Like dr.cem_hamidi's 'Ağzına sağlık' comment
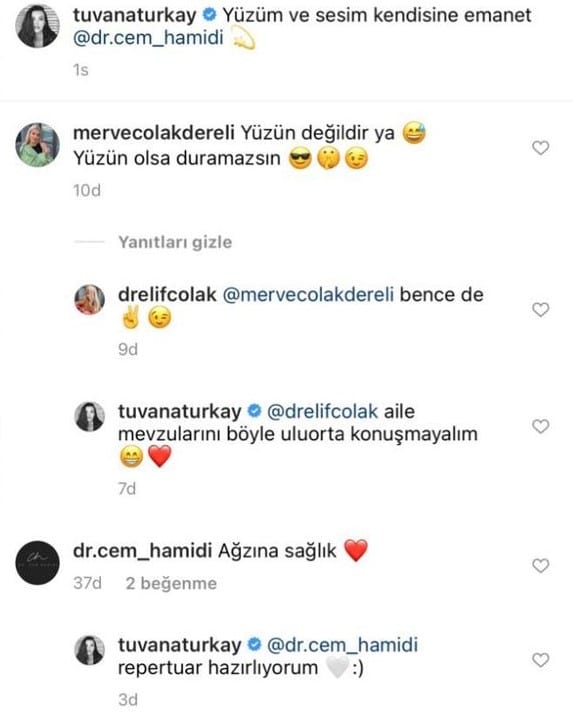The height and width of the screenshot is (721, 573). point(540,566)
